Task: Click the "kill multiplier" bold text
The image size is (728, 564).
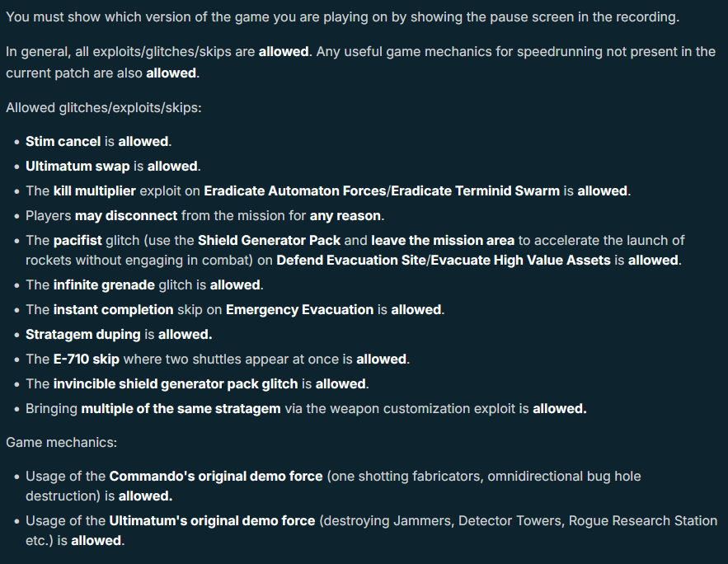Action: pos(94,190)
